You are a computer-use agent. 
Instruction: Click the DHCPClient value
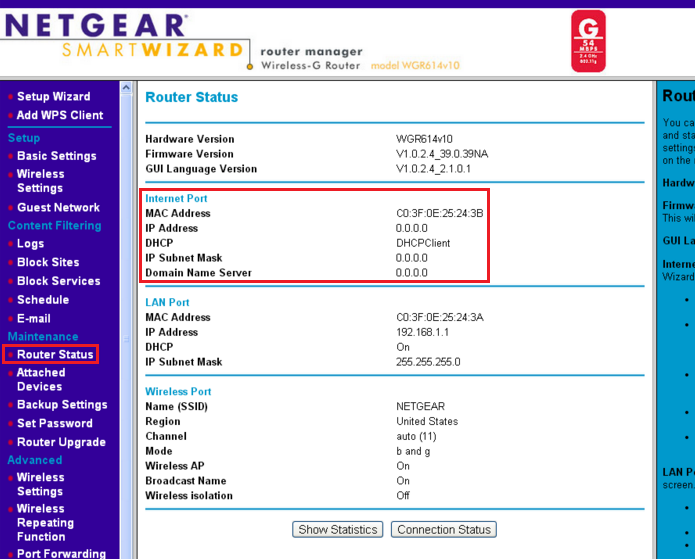(x=423, y=243)
